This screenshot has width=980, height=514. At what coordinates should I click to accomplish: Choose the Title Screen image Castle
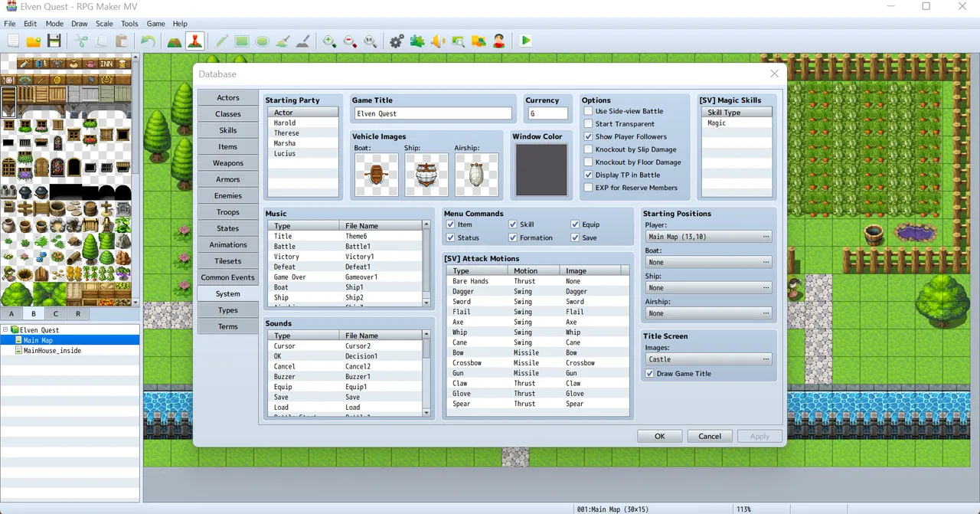tap(708, 359)
